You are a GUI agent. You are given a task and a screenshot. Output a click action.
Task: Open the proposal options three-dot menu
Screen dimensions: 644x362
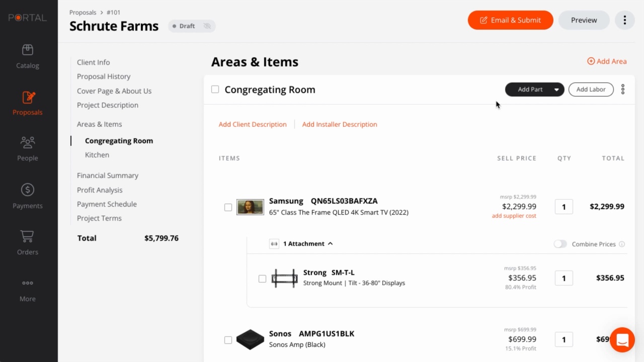pos(625,20)
